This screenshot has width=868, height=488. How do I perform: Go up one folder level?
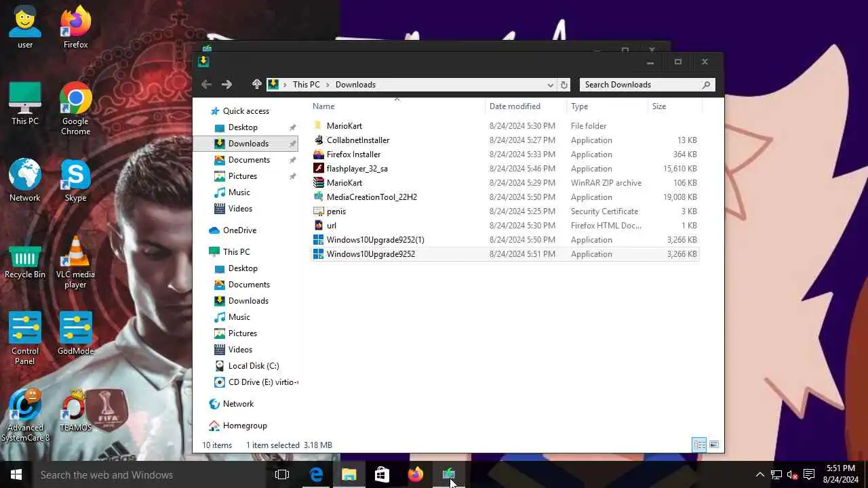(x=256, y=85)
